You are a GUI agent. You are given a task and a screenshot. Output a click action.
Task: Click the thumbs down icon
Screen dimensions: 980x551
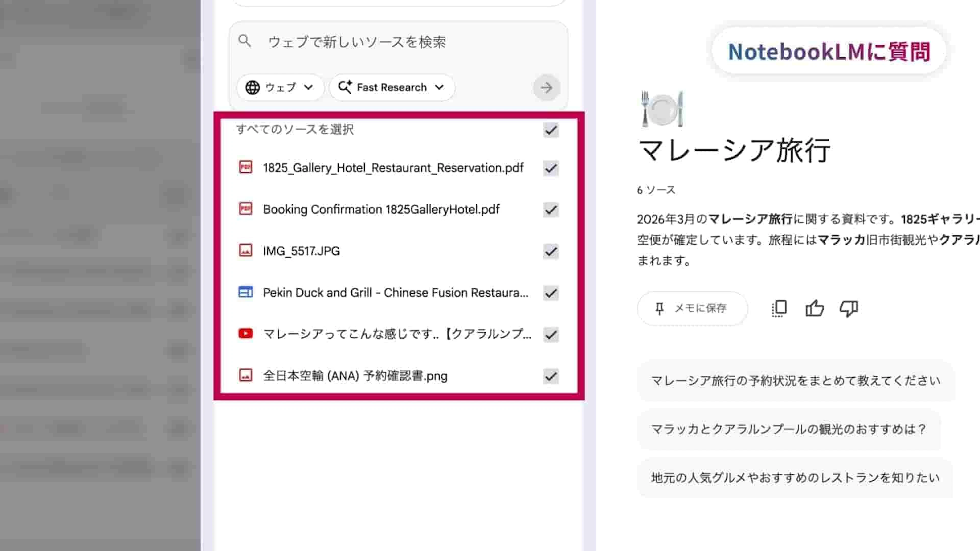coord(849,308)
